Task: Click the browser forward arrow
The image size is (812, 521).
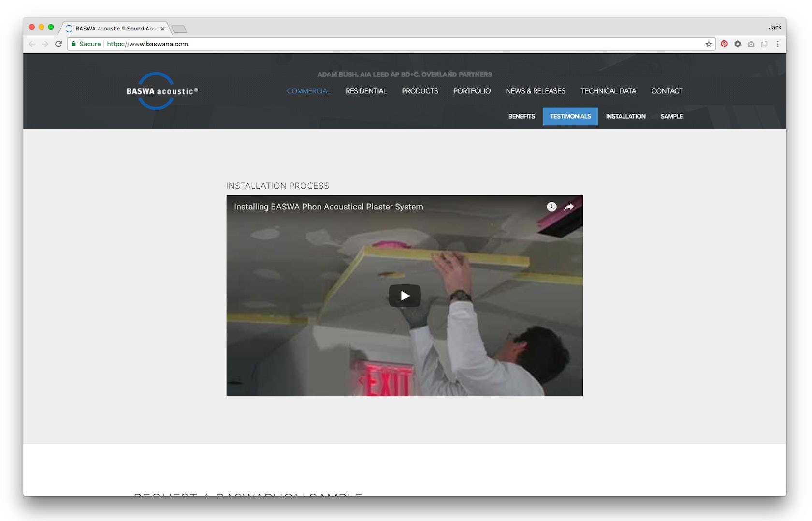Action: pos(45,44)
